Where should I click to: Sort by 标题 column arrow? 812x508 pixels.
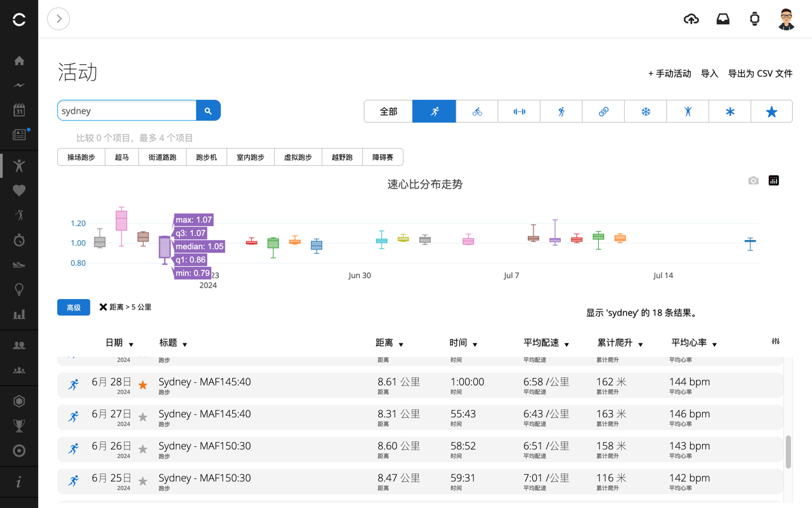click(185, 344)
